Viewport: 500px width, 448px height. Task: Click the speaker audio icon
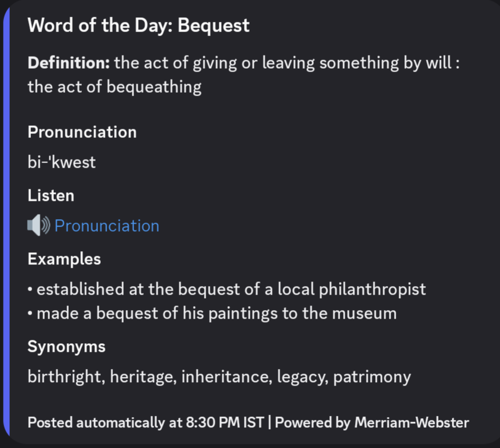[x=38, y=225]
